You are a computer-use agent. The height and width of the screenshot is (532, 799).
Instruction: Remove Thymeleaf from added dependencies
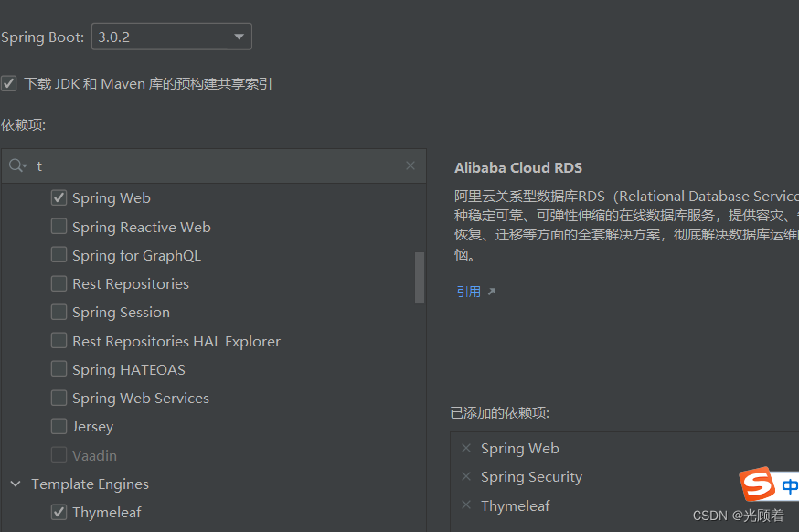466,505
